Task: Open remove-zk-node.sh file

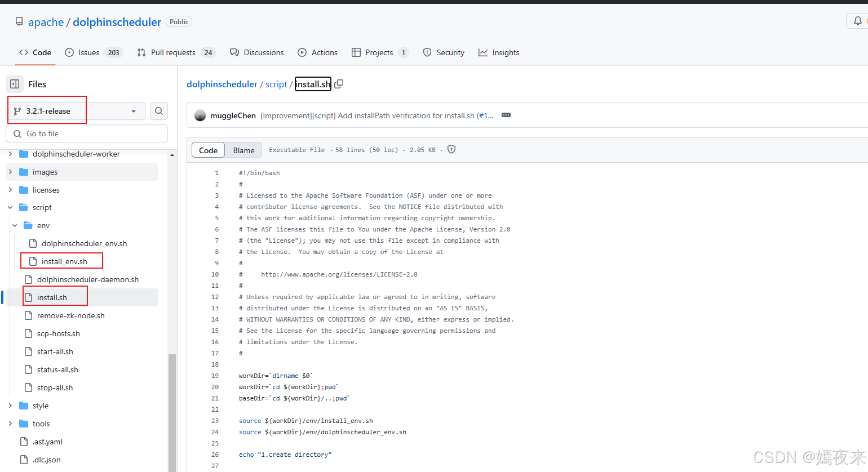Action: point(70,315)
